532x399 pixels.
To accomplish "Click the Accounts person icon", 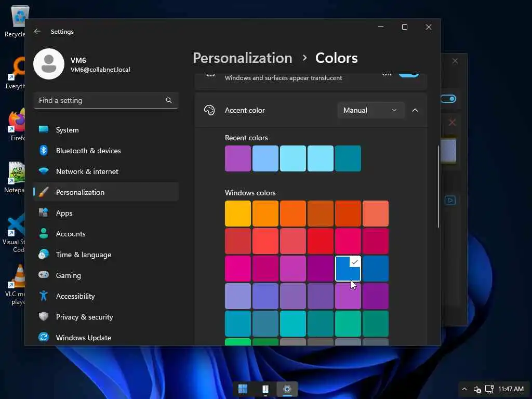I will coord(44,233).
